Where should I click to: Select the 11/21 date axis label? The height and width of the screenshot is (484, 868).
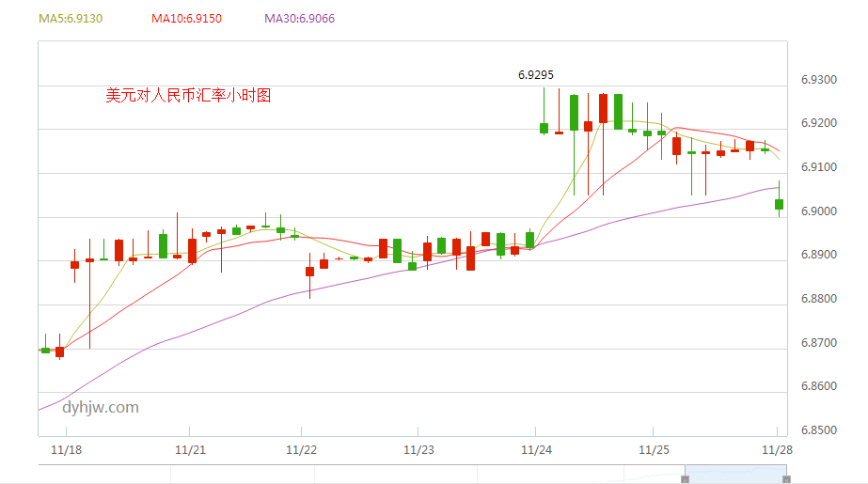click(191, 450)
